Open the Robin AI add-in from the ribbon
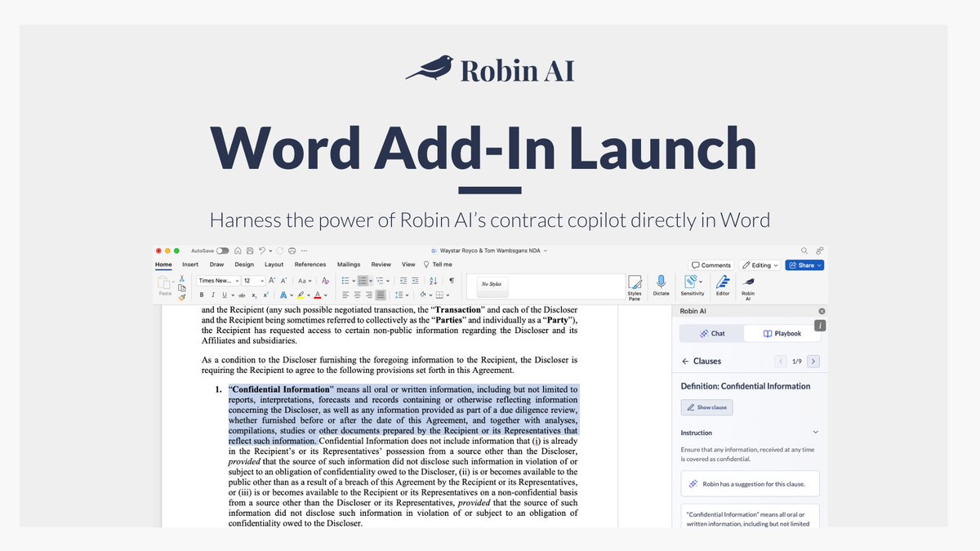Image resolution: width=980 pixels, height=551 pixels. (x=747, y=286)
